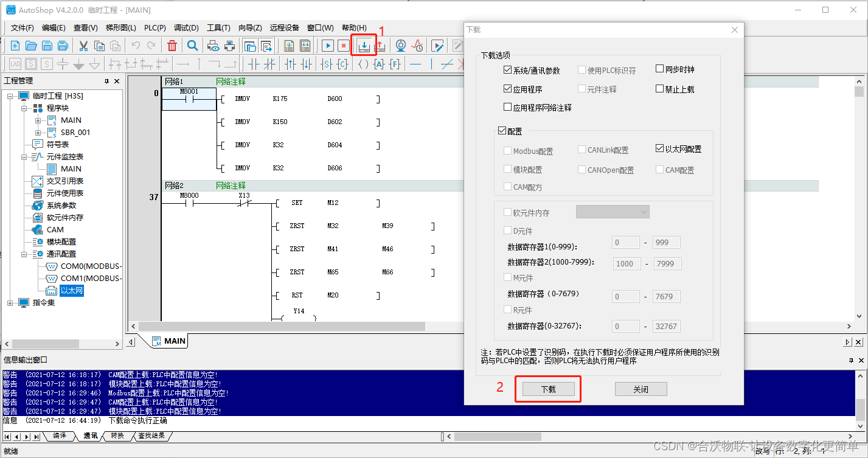Click the Run PLC play icon
Viewport: 868px width, 458px height.
point(328,46)
